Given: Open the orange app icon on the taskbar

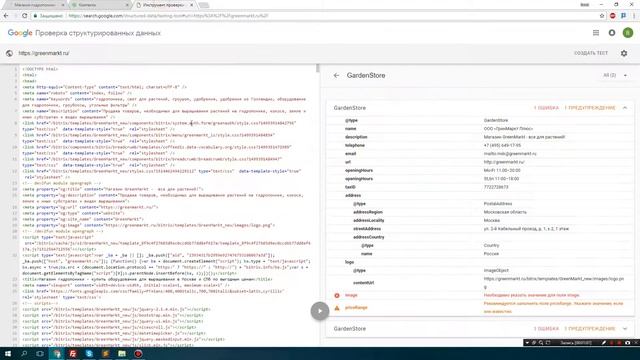Looking at the screenshot, I should click(x=105, y=353).
